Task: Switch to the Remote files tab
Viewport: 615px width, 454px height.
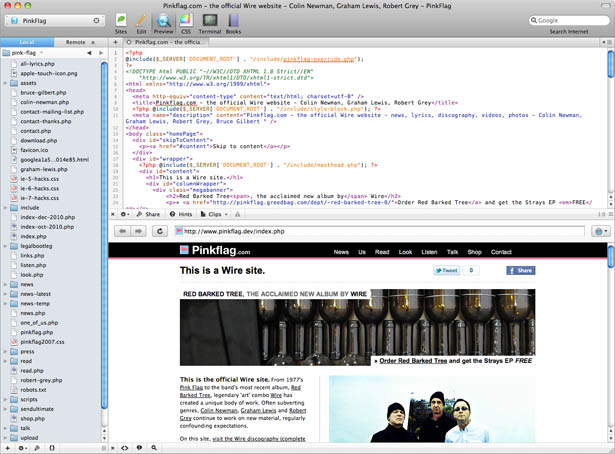Action: point(74,42)
